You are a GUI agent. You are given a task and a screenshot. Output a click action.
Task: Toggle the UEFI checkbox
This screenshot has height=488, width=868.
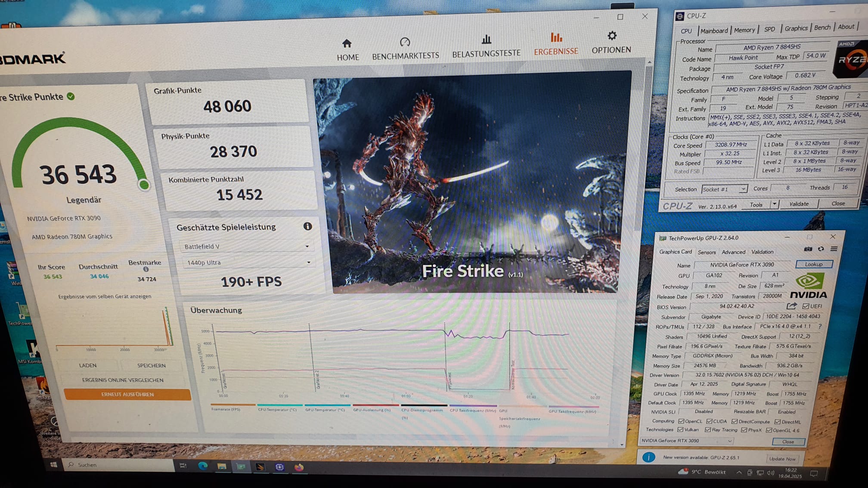tap(806, 306)
